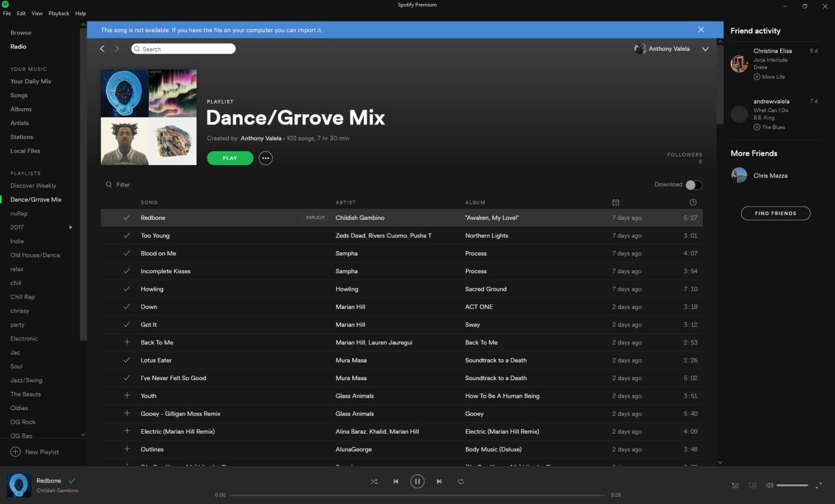Click the Filter magnifier field
The height and width of the screenshot is (504, 835).
(x=118, y=185)
